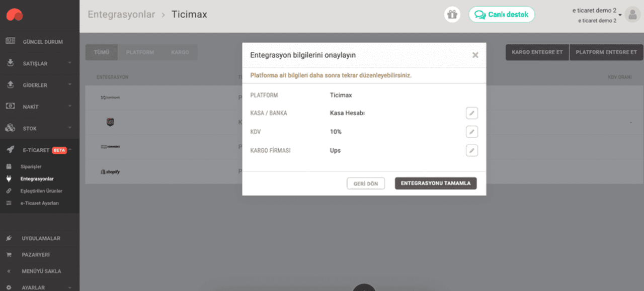Click the BETA badge next to E-Ticaret
644x291 pixels.
point(59,150)
